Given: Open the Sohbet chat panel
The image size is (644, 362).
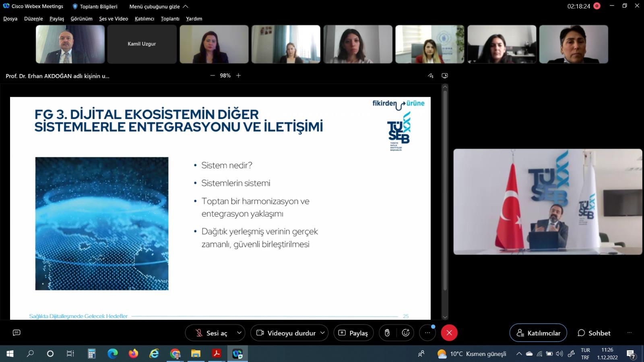Looking at the screenshot, I should point(594,333).
